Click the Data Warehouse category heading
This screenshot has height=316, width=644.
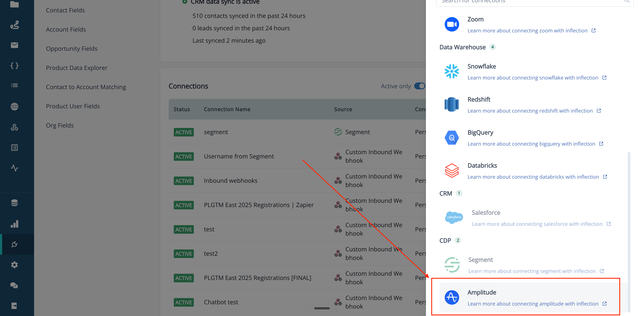463,47
